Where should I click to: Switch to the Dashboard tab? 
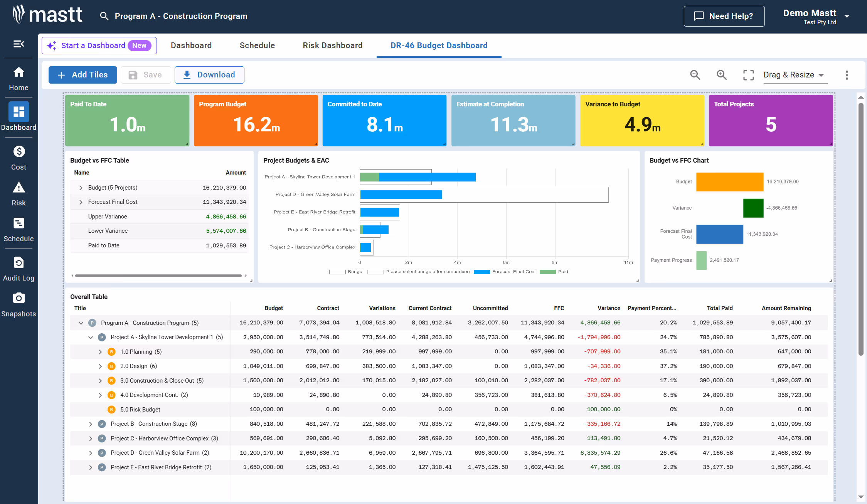191,45
